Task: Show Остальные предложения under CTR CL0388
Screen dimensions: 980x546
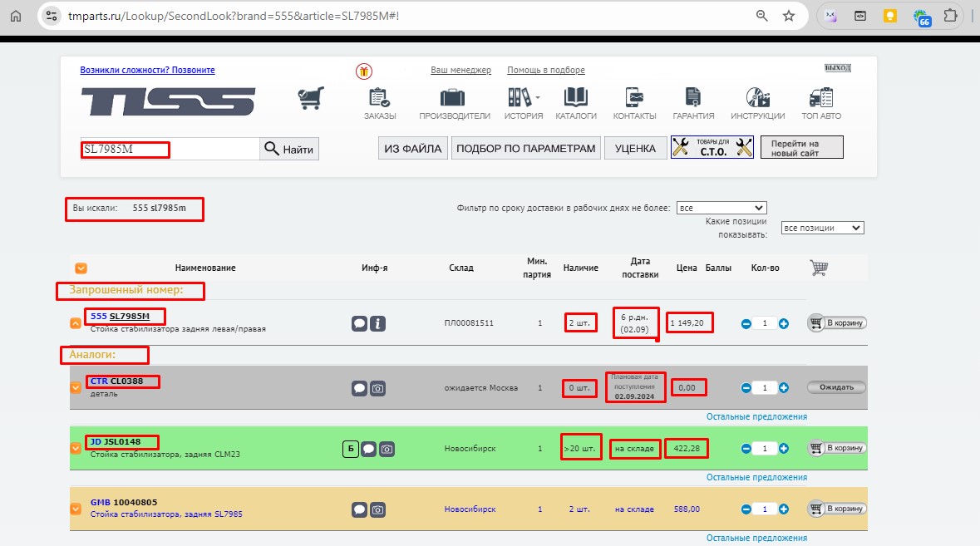Action: pyautogui.click(x=756, y=416)
